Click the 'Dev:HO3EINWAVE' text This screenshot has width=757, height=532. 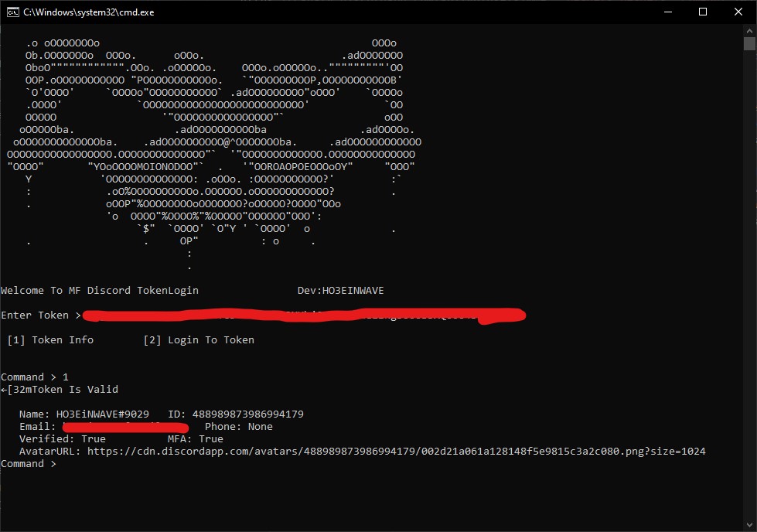point(340,291)
